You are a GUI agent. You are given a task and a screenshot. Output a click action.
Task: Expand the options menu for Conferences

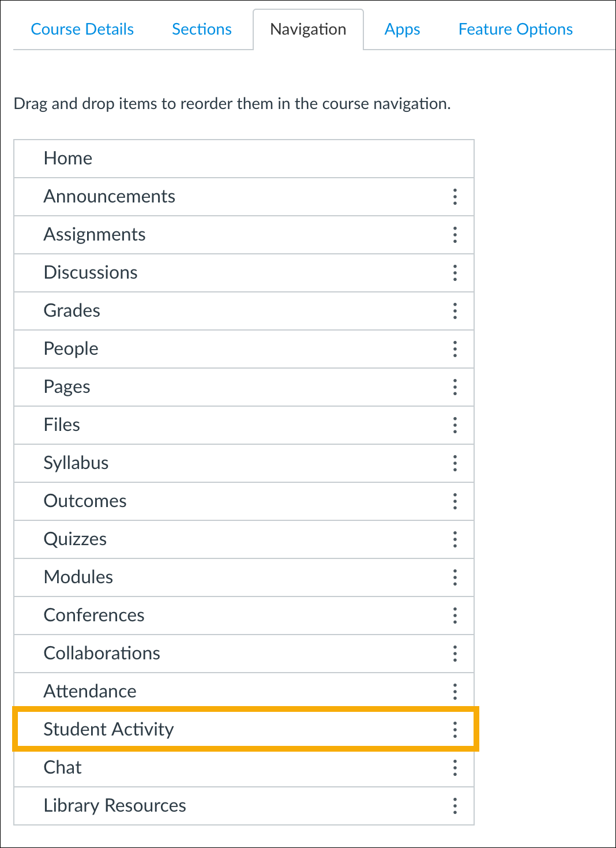(455, 616)
